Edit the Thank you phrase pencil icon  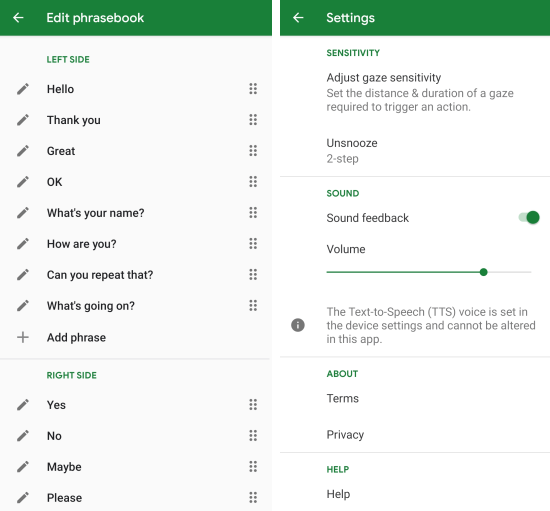[23, 120]
